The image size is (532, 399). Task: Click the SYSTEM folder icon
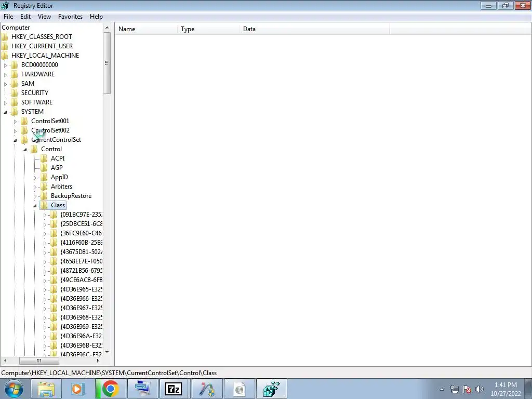[x=14, y=112]
